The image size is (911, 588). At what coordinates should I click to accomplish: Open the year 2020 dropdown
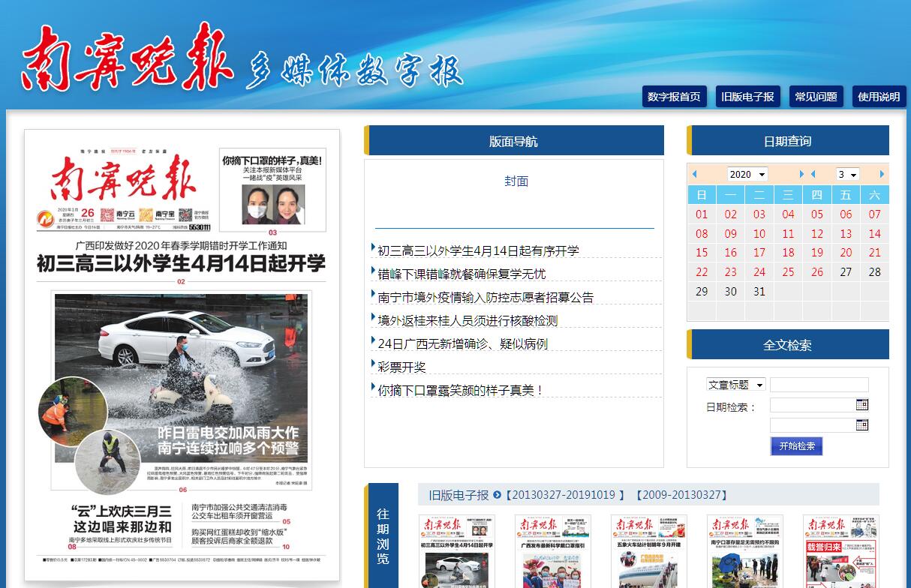pos(747,174)
